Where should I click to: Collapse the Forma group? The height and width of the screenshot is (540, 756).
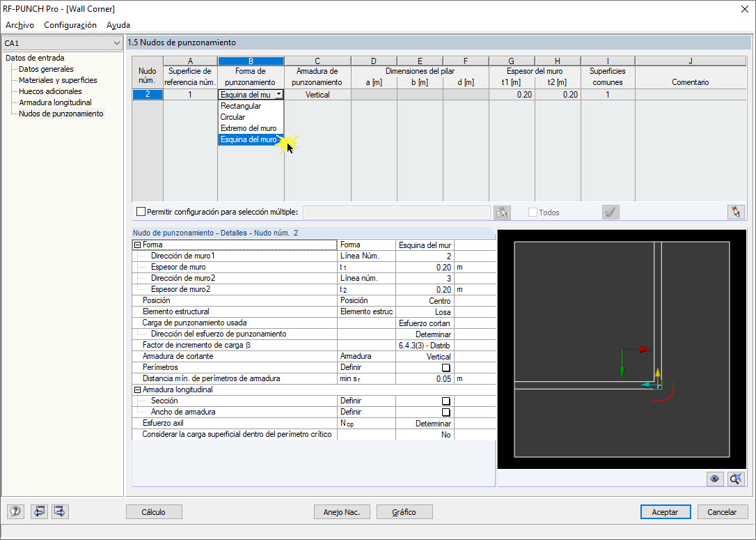[x=137, y=245]
